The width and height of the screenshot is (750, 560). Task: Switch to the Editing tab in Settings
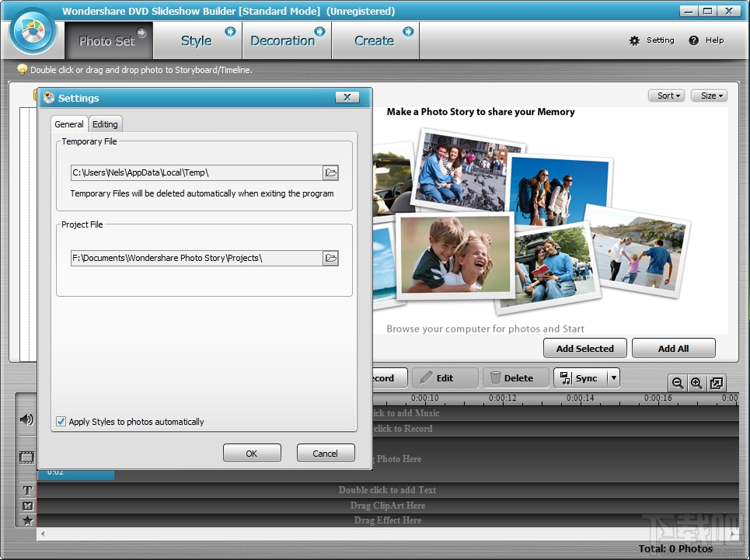[105, 123]
